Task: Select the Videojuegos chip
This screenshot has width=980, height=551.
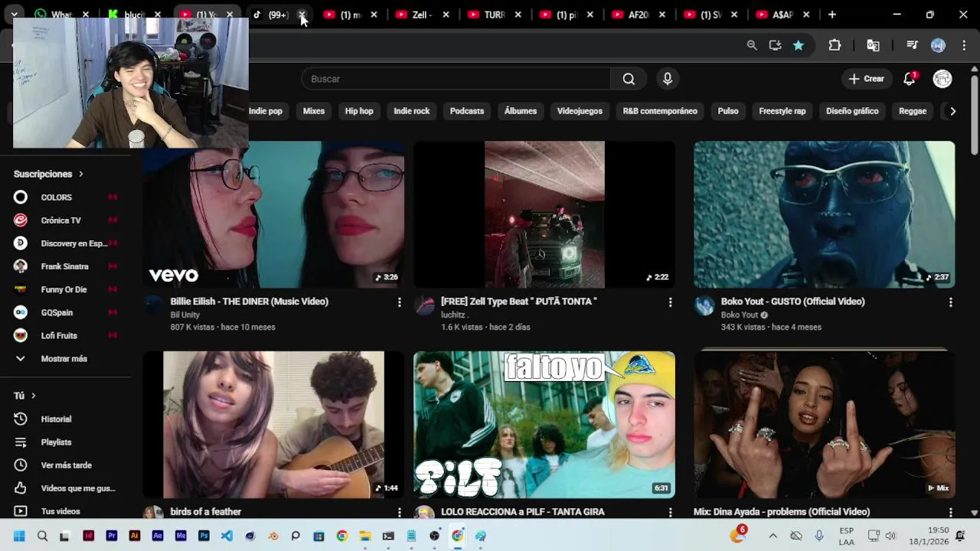Action: 580,111
